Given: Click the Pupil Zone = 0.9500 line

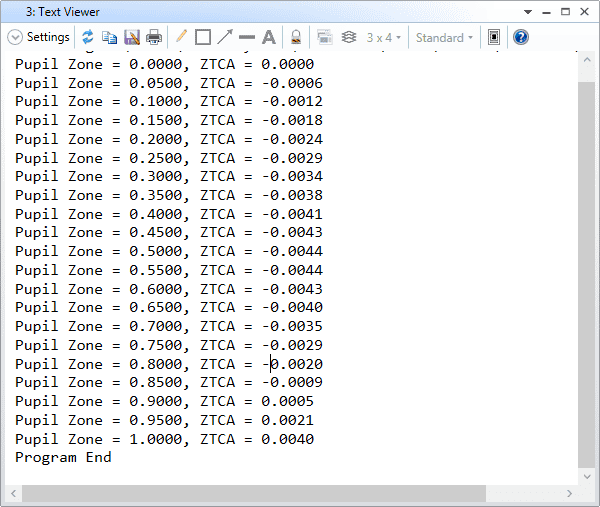Looking at the screenshot, I should [x=165, y=420].
